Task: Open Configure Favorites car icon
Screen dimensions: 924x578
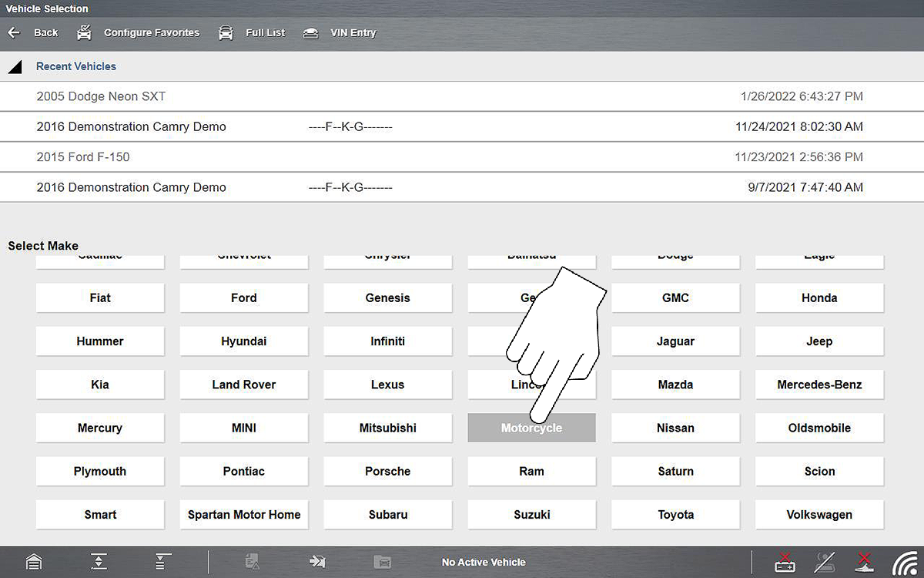Action: click(85, 33)
